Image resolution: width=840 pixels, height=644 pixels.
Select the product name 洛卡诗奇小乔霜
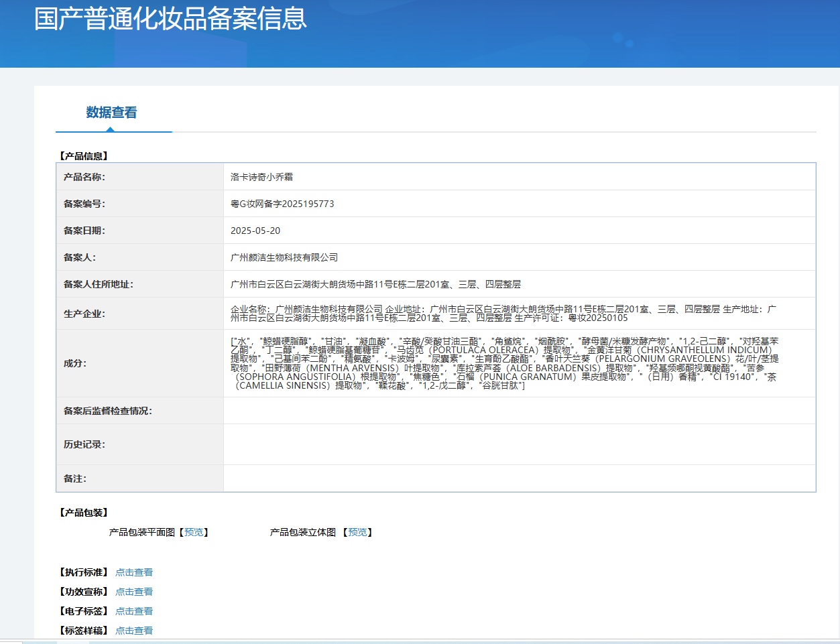click(262, 177)
